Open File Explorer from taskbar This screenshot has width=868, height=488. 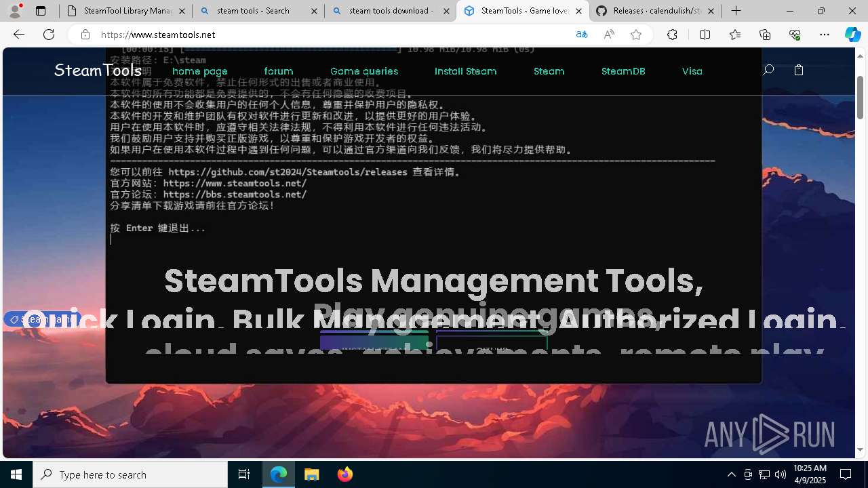point(311,474)
